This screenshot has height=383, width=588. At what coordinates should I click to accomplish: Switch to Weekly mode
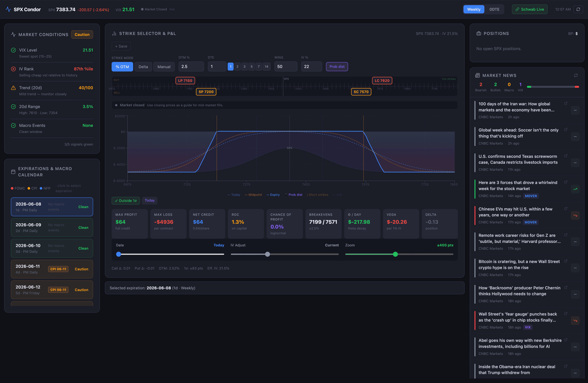coord(474,9)
